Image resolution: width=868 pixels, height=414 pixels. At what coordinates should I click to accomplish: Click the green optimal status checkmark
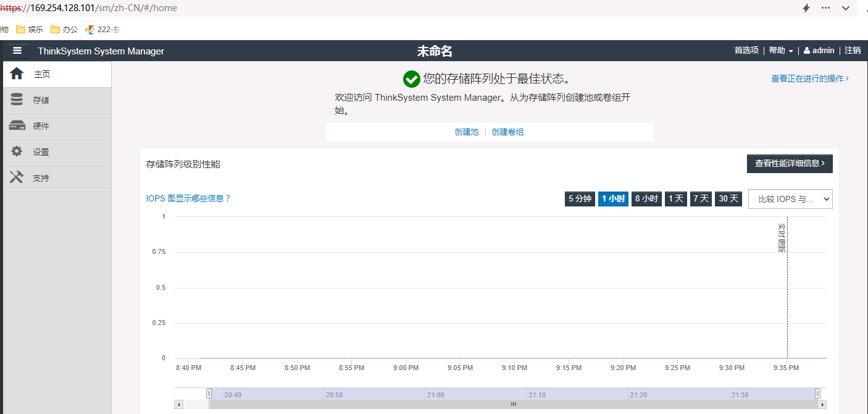(x=411, y=79)
